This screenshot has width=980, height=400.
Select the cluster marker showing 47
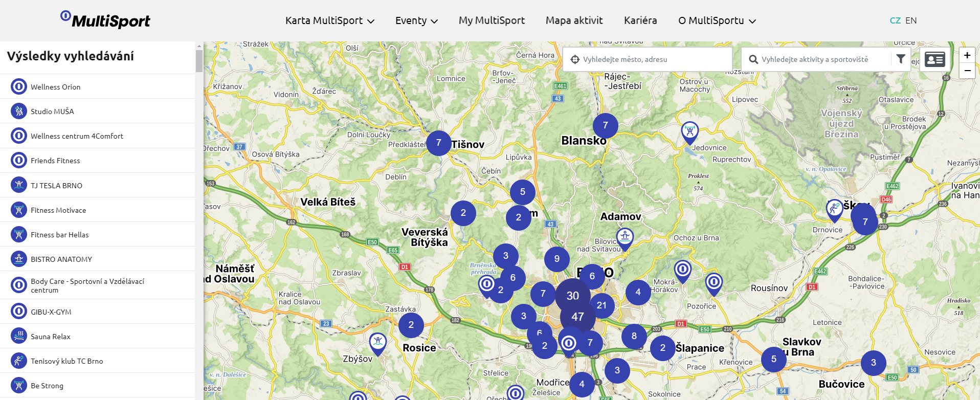pos(577,317)
